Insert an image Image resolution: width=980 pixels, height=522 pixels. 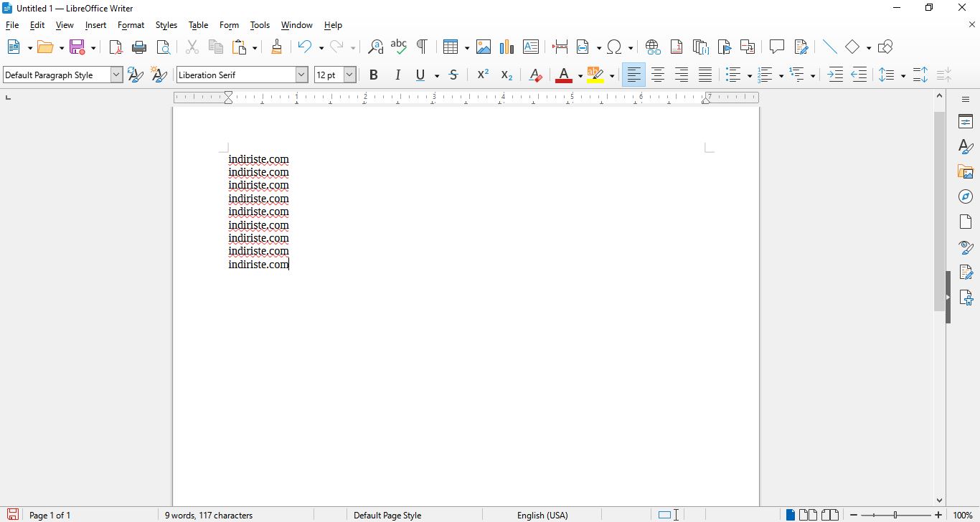(484, 47)
